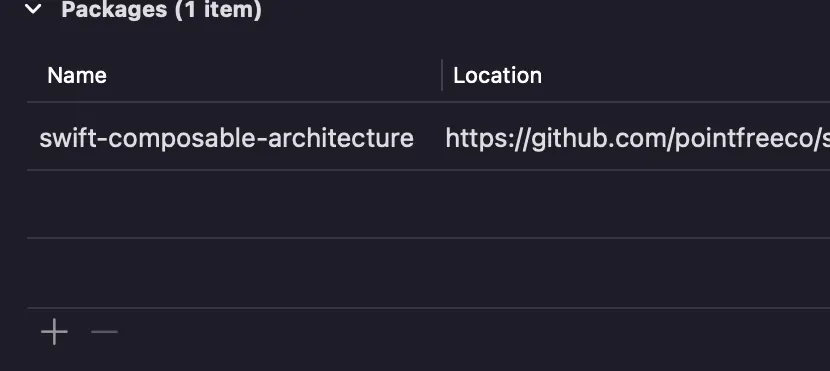Select the swift-composable-architecture package name

click(x=227, y=138)
